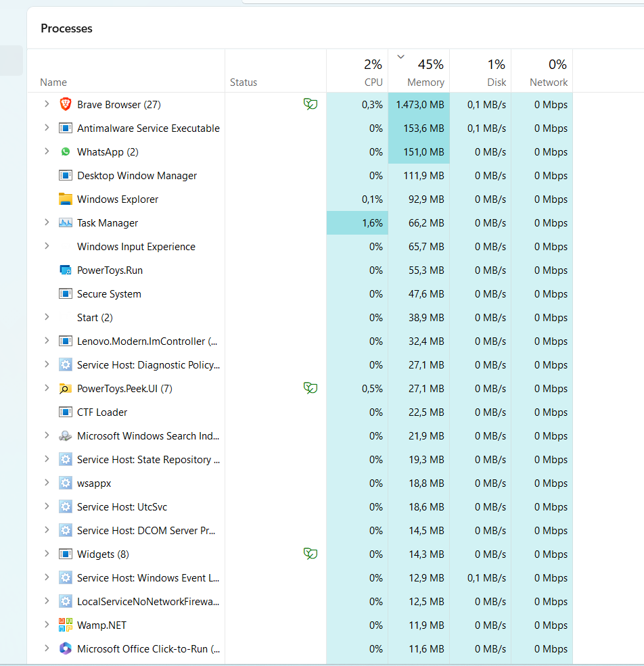
Task: Click Brave Browser efficiency mode leaf icon
Action: (310, 104)
